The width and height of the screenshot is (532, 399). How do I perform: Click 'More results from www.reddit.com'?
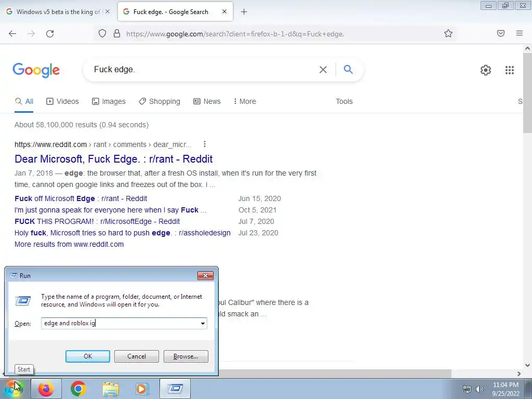(x=69, y=244)
